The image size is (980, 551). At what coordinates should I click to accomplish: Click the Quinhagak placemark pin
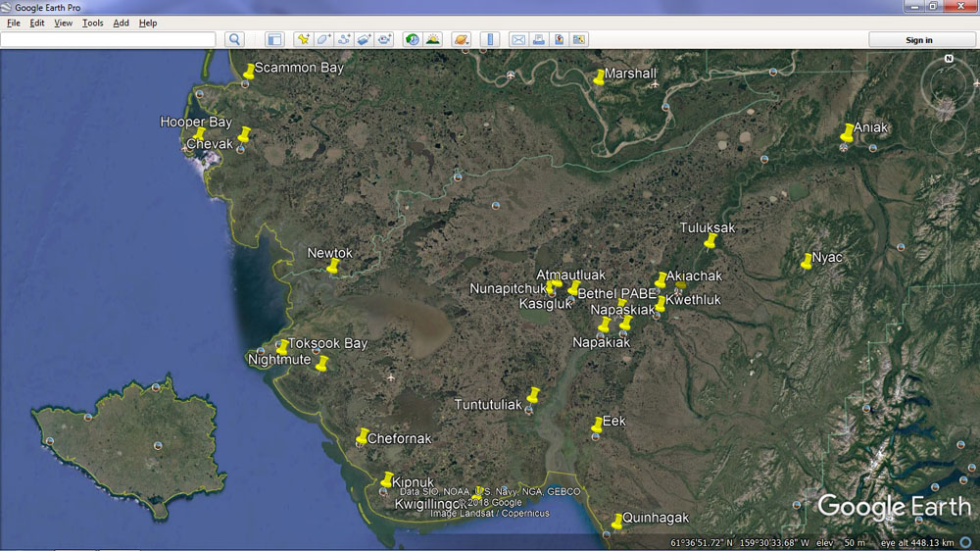click(616, 521)
